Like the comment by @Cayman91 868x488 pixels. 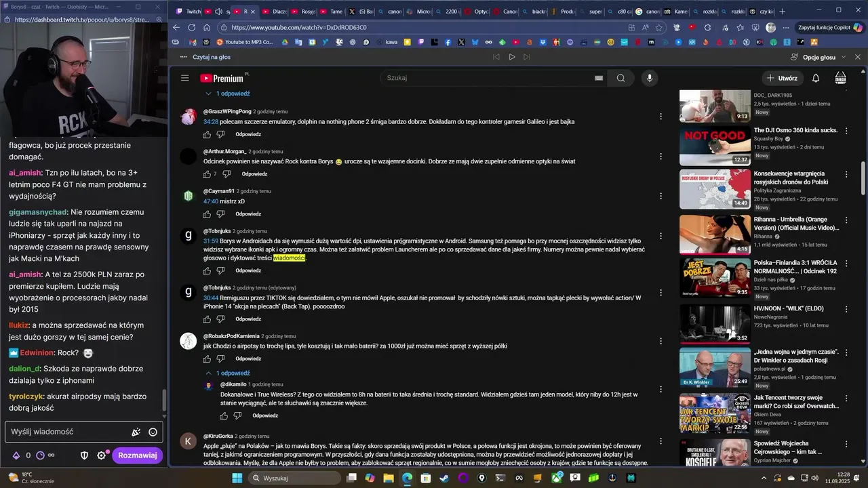(x=207, y=214)
